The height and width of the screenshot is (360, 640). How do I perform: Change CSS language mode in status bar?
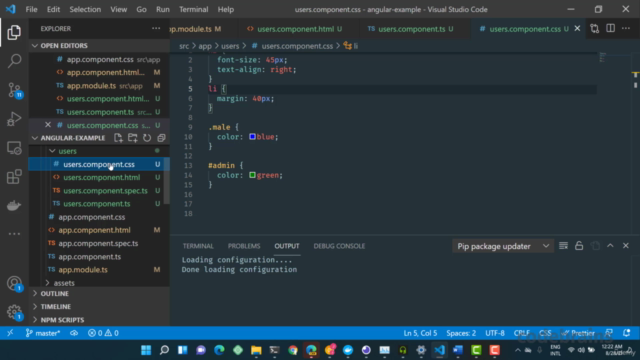(545, 333)
